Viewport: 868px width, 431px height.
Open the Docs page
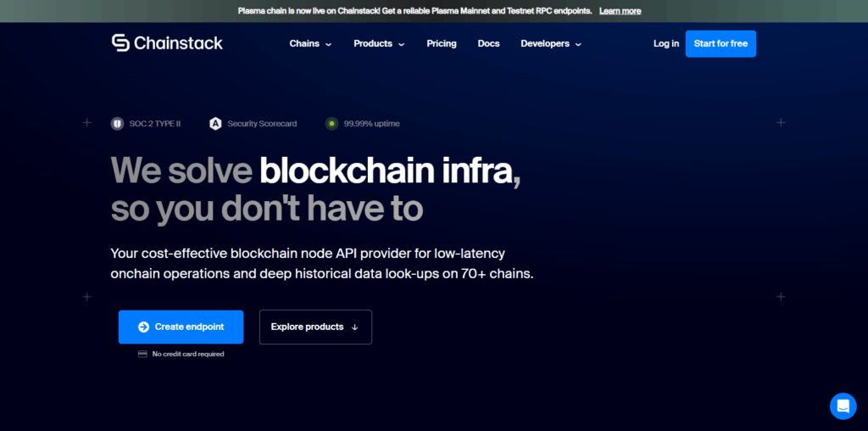[x=489, y=44]
